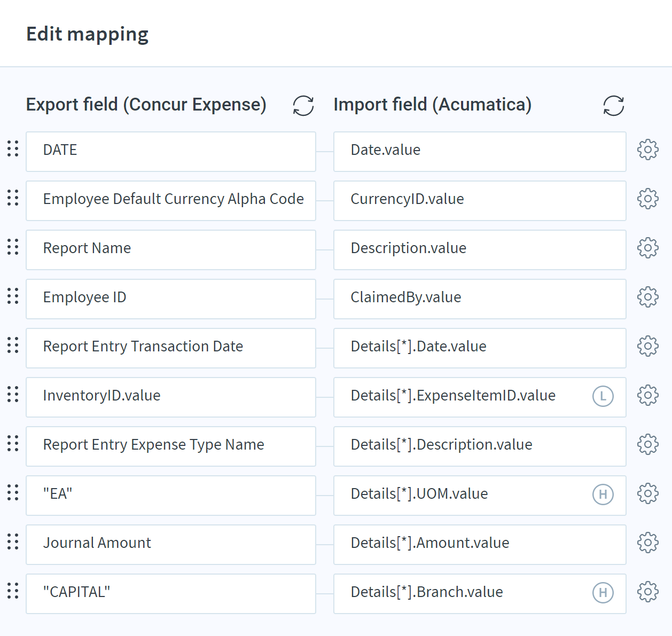Grab the drag handle for DATE row
The image size is (672, 636).
(x=13, y=149)
